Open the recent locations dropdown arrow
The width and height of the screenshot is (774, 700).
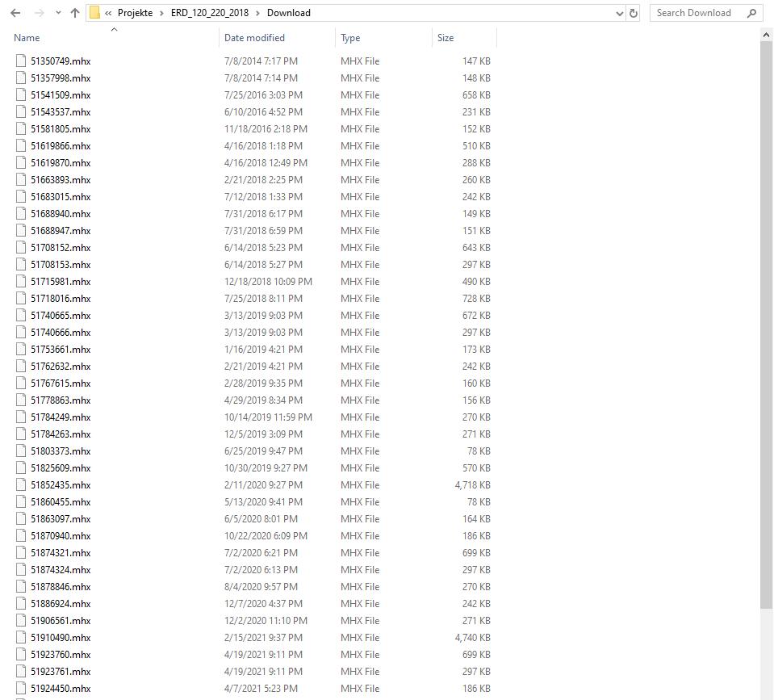pos(58,13)
